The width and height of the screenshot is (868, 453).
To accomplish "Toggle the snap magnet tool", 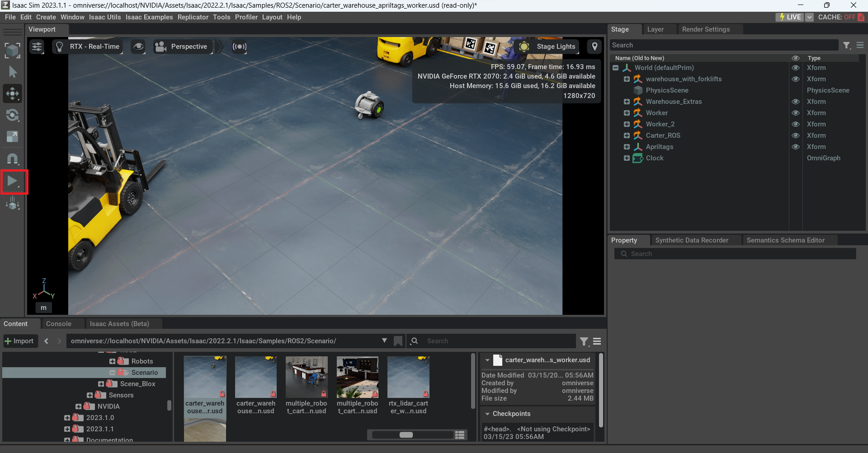I will pos(13,159).
